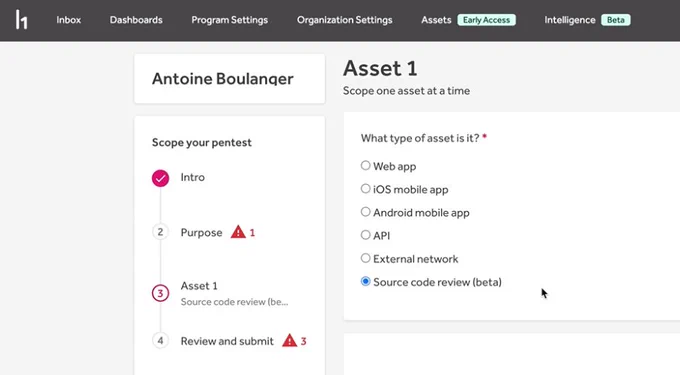Image resolution: width=680 pixels, height=375 pixels.
Task: Click the Beta badge next to Intelligence
Action: pos(615,20)
